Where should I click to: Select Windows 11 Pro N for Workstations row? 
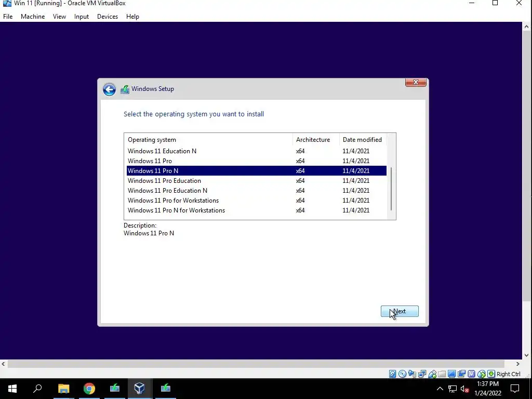256,210
